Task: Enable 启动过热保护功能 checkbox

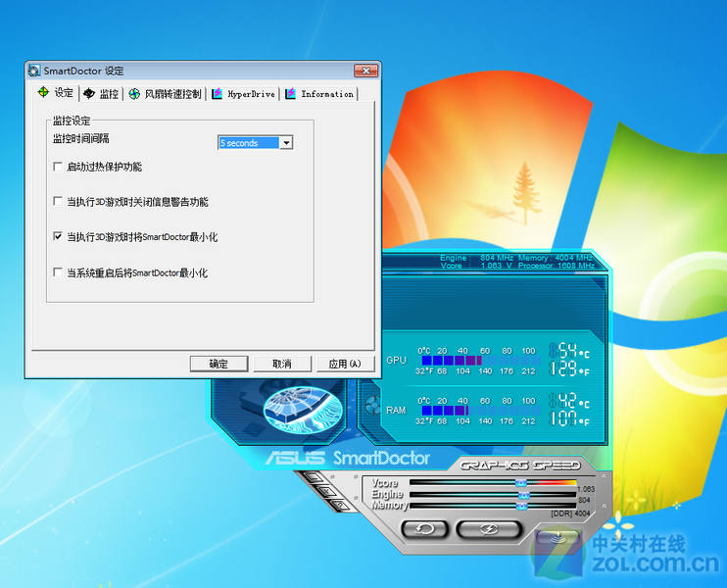Action: pos(58,167)
